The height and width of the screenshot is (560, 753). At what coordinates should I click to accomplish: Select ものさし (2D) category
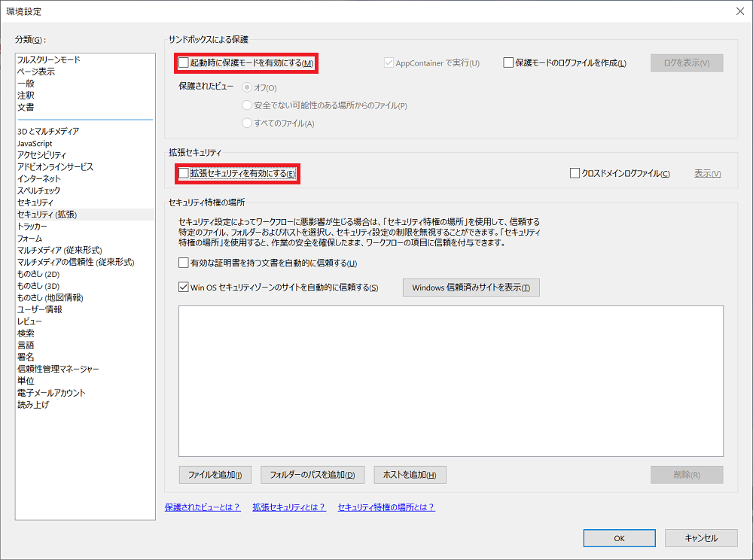38,274
